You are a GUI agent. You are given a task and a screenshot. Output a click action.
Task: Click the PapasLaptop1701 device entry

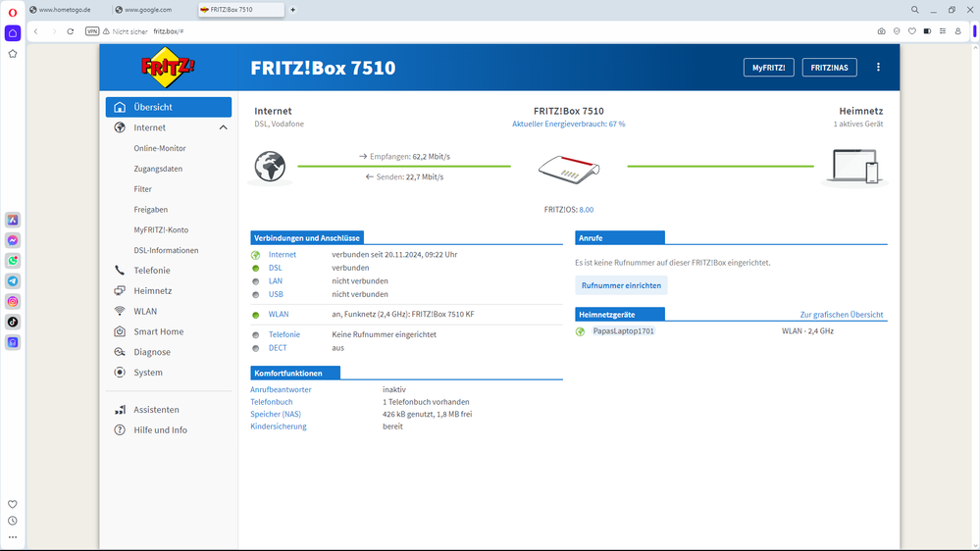click(x=623, y=331)
